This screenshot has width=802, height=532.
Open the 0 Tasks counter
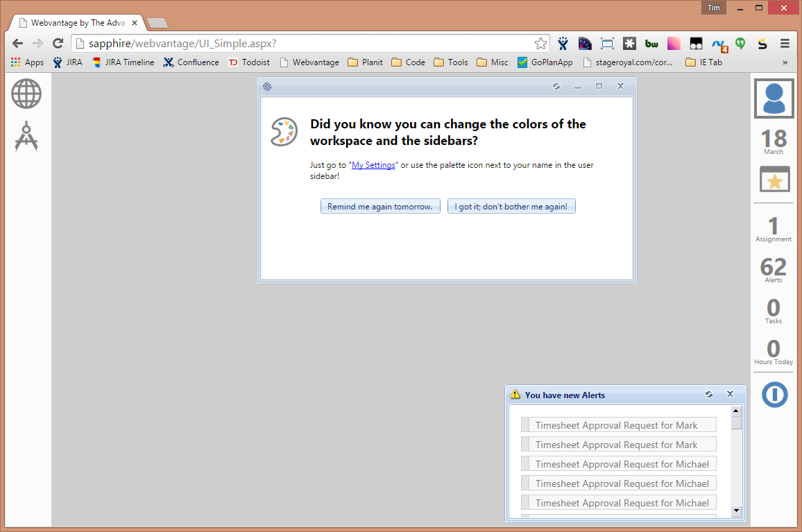[774, 311]
